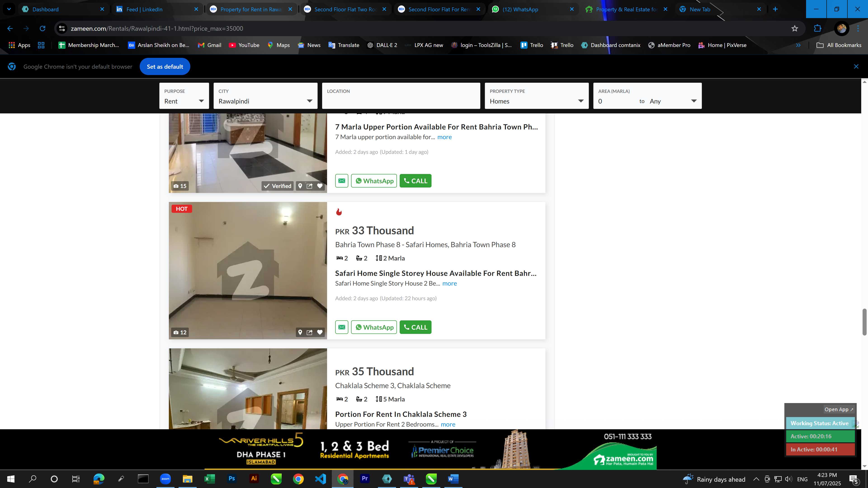This screenshot has height=488, width=868.
Task: Go back to the previous page
Action: (10, 29)
